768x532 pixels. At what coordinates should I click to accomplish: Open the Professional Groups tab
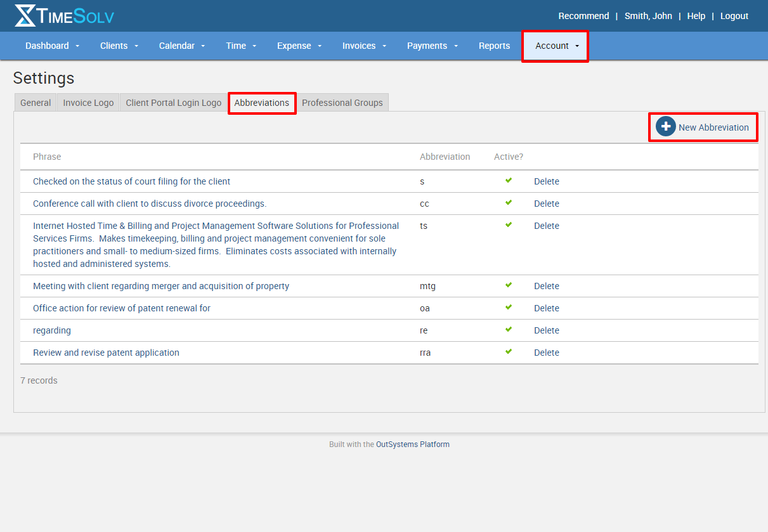point(342,103)
